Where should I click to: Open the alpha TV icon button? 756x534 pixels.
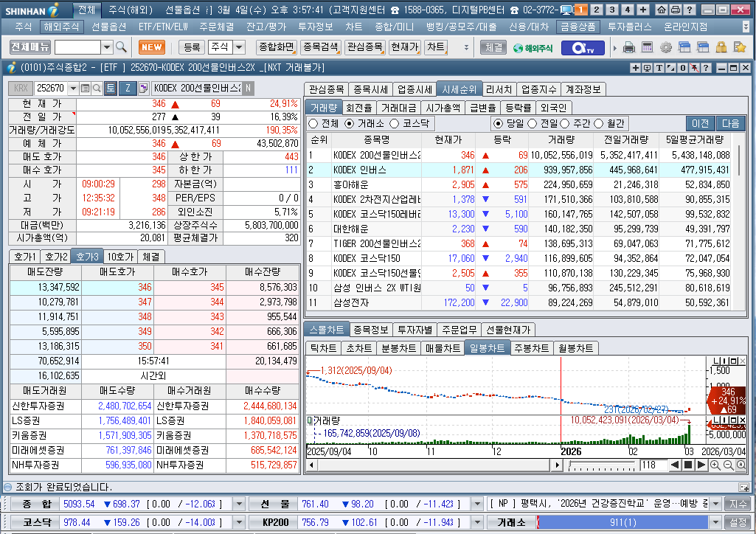coord(582,48)
